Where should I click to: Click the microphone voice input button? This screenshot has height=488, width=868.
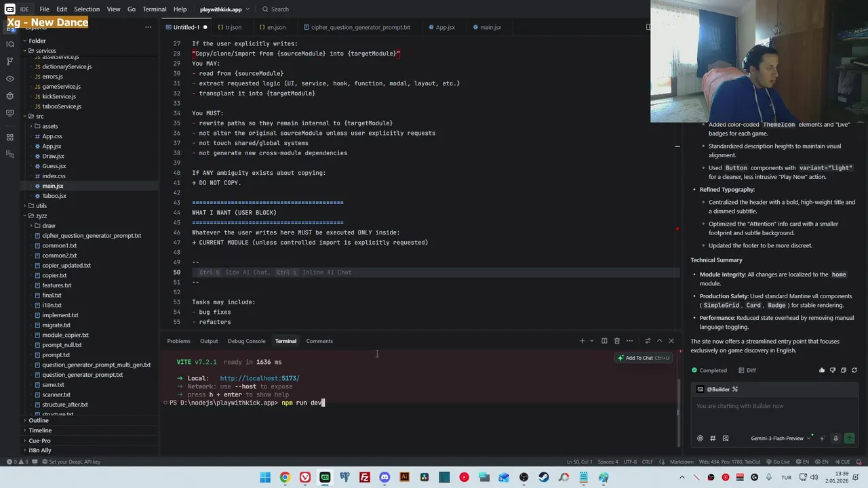835,439
